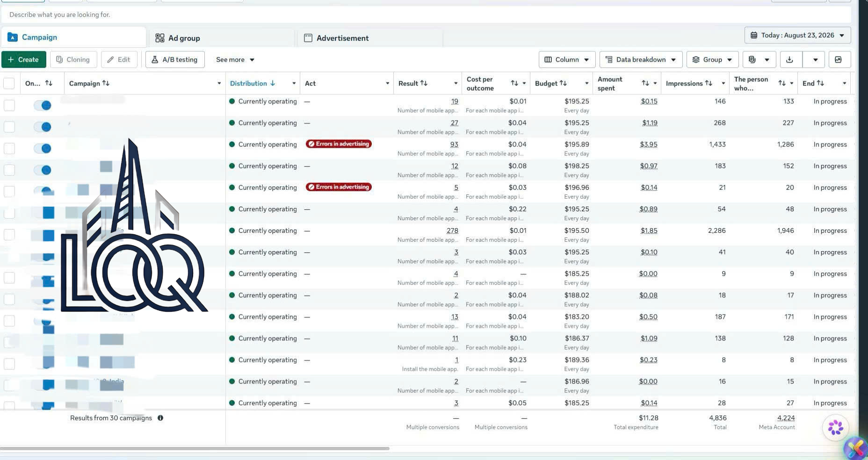Start an A/B testing experiment

pyautogui.click(x=175, y=59)
